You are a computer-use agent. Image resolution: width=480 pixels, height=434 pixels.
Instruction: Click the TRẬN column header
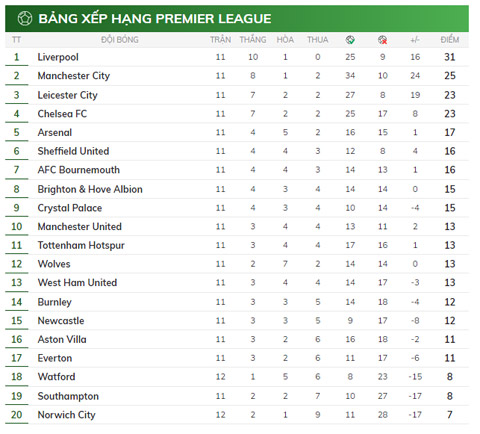[x=220, y=40]
